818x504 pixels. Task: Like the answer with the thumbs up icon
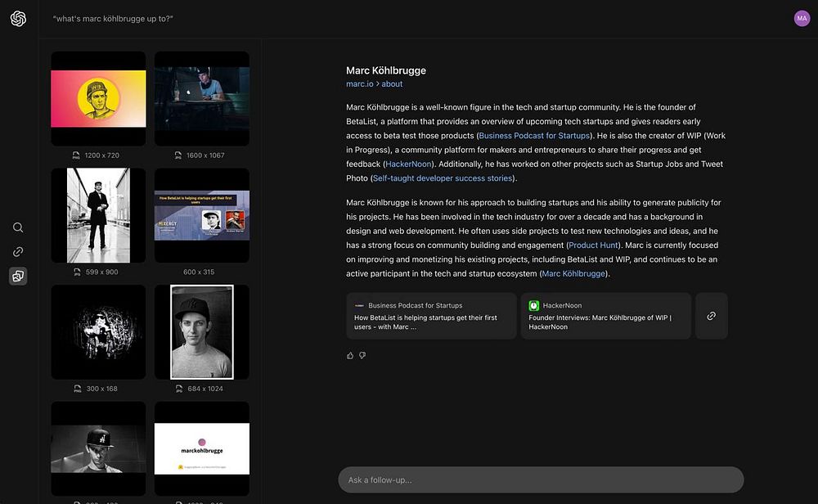(x=350, y=355)
